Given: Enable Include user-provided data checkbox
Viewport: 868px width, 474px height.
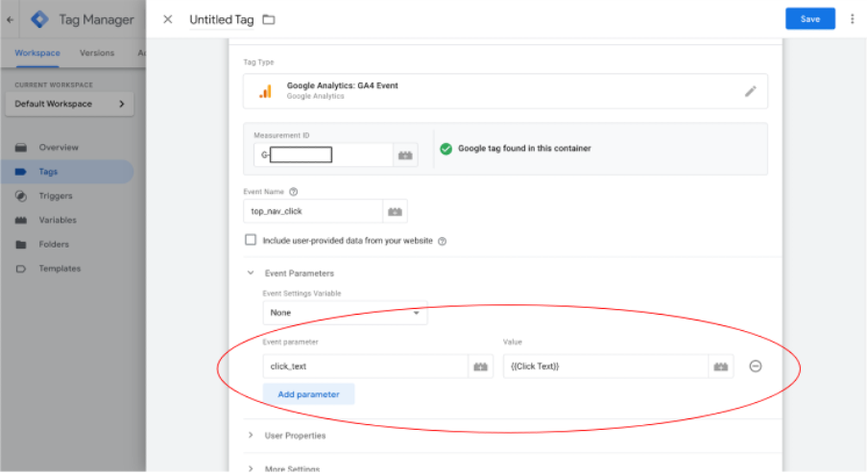Looking at the screenshot, I should [x=251, y=240].
